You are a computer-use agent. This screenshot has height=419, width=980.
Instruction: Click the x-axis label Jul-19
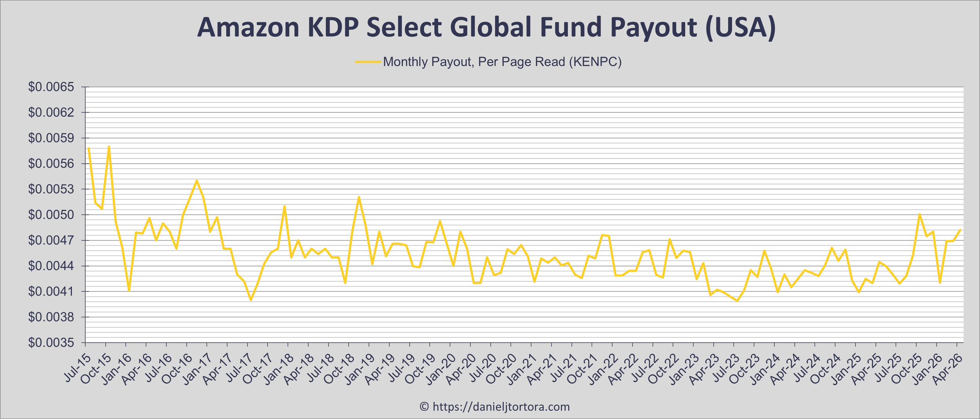402,369
